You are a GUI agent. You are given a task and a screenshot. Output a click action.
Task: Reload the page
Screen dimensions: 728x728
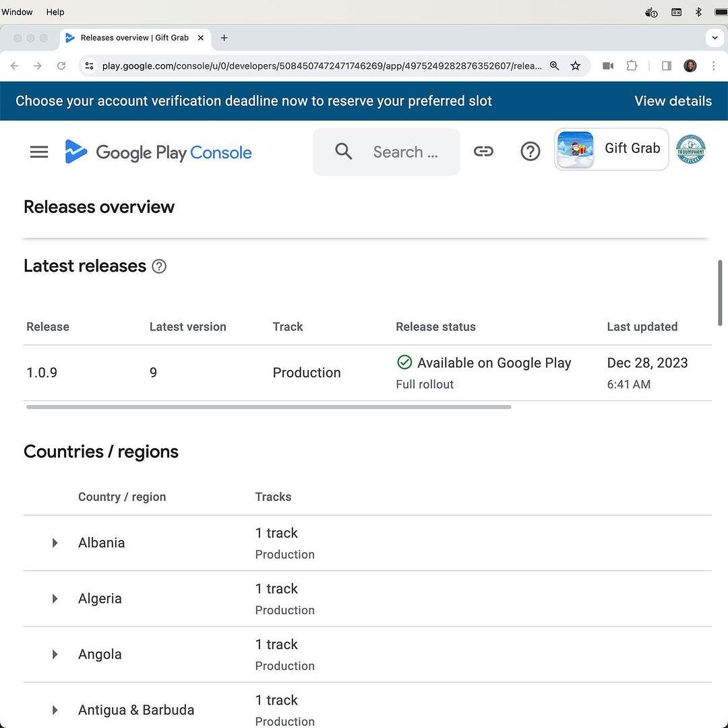[61, 66]
